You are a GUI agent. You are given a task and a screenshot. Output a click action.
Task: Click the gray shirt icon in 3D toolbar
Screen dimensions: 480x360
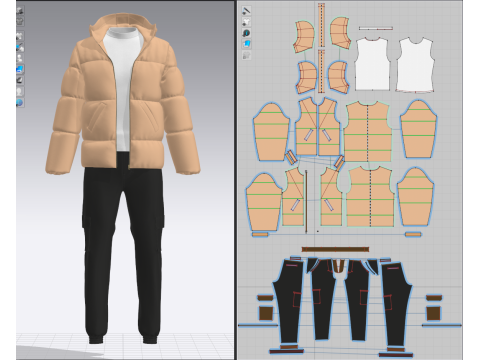[20, 22]
